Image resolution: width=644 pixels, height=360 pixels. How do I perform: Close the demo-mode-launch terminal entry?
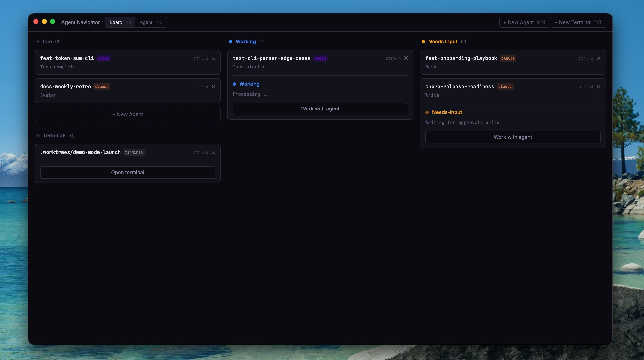tap(213, 152)
